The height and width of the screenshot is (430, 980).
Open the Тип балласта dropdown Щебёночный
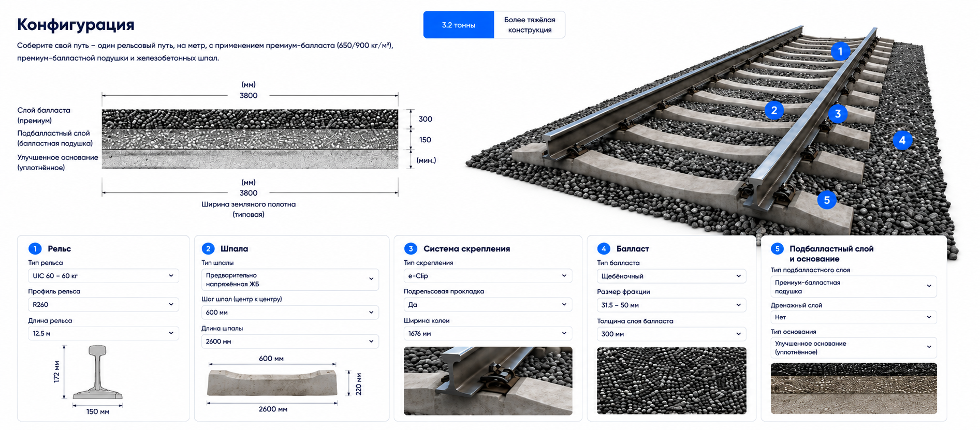click(x=671, y=276)
